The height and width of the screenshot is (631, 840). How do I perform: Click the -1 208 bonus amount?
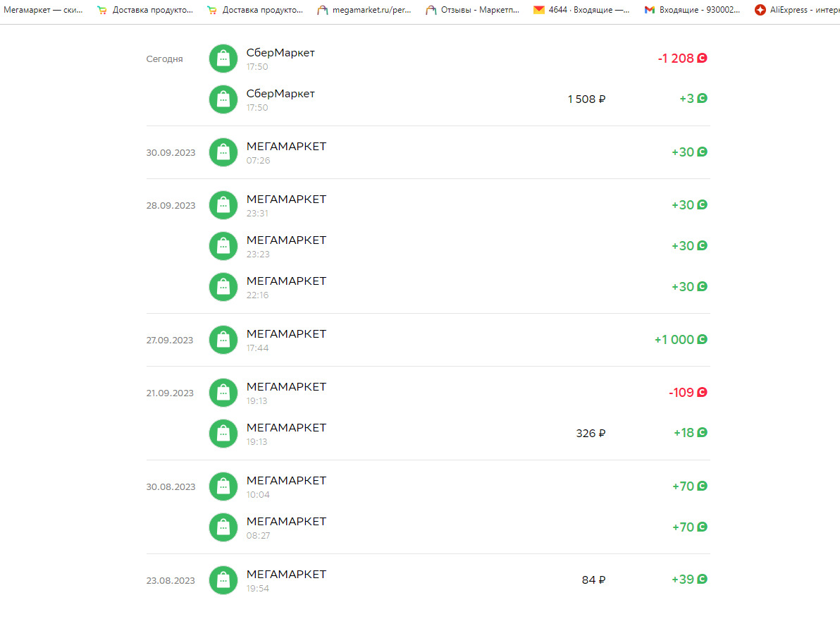pos(676,58)
